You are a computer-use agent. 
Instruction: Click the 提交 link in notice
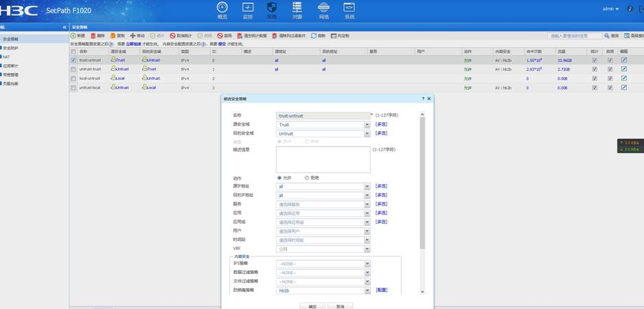(222, 43)
